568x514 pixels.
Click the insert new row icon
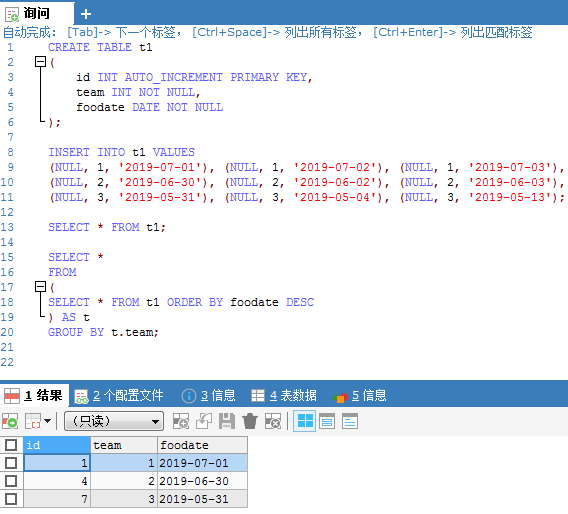181,421
